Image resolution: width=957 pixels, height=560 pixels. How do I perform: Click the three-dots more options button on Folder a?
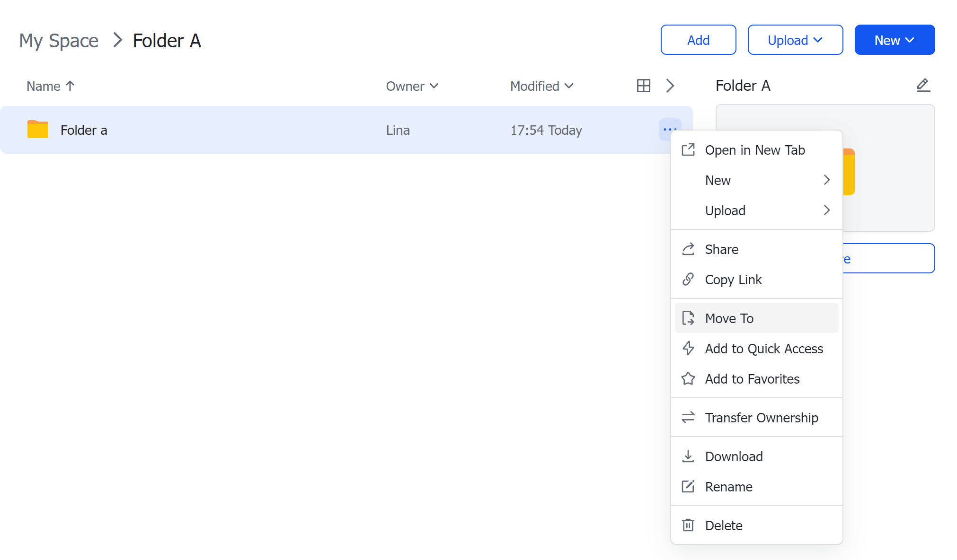(670, 129)
